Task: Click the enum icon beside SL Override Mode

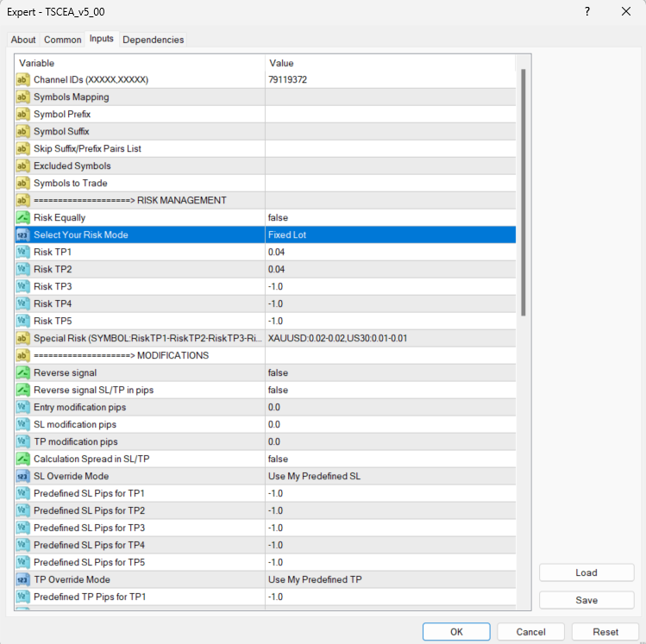Action: [23, 476]
